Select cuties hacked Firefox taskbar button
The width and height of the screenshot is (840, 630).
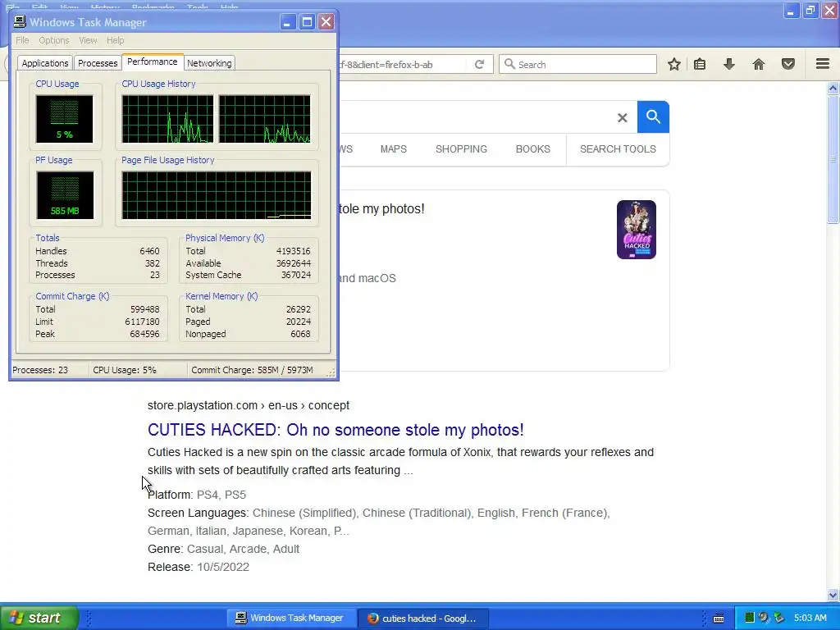point(422,619)
